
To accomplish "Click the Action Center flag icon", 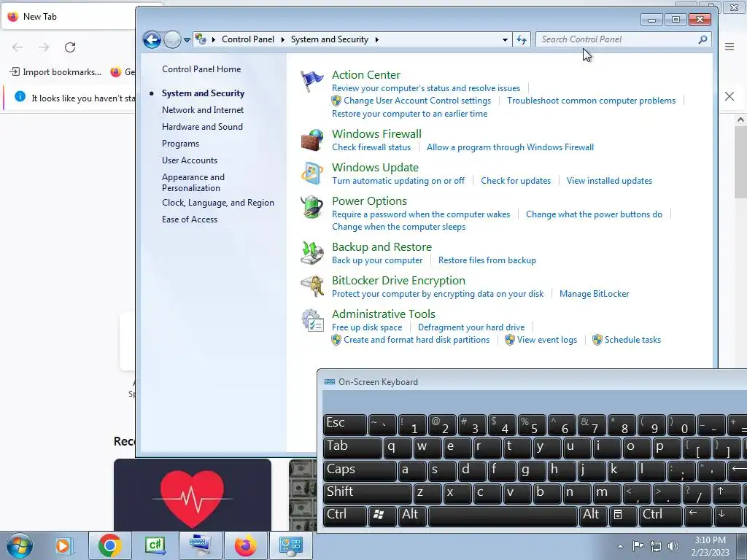I will (311, 81).
